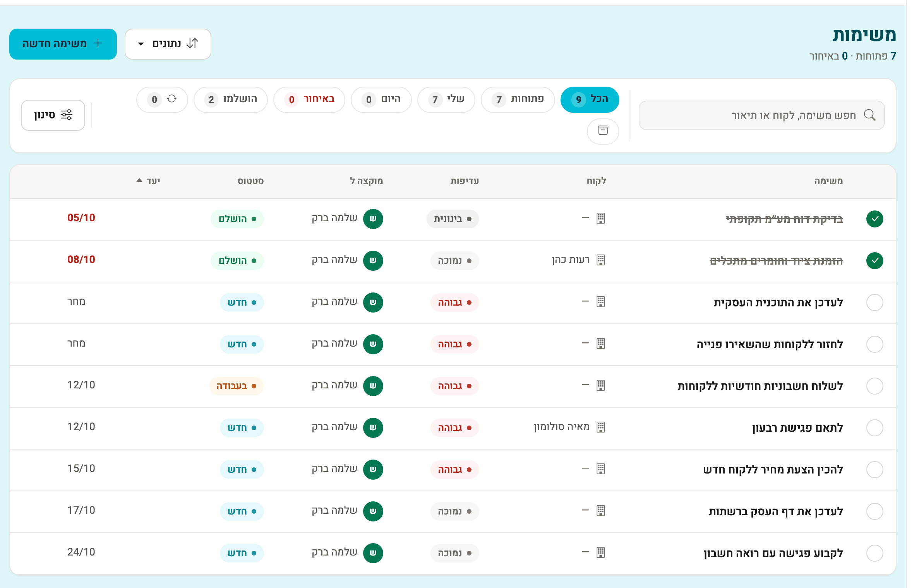Open status בעבודה on לשלוח חשבוניות row
Viewport: 912px width, 588px height.
click(x=236, y=386)
